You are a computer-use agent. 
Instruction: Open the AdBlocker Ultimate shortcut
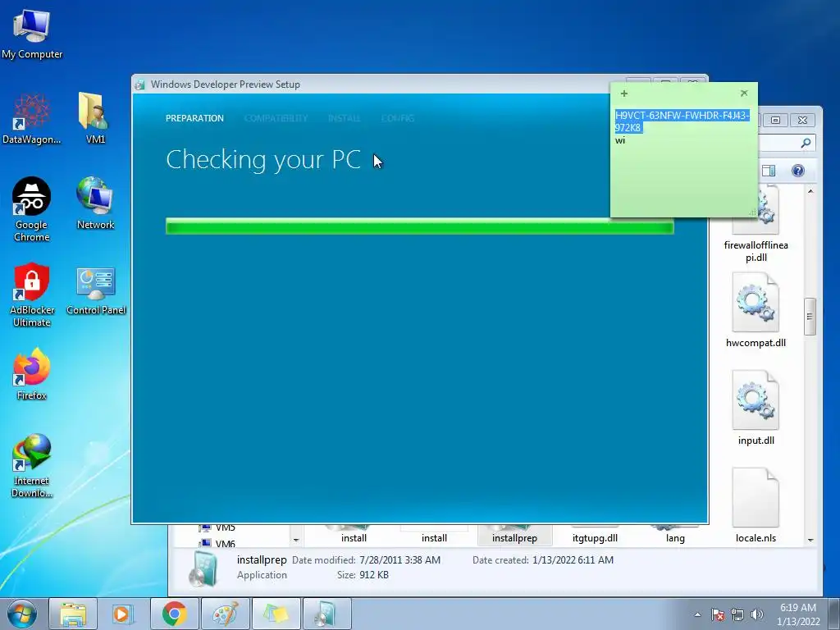(x=32, y=294)
